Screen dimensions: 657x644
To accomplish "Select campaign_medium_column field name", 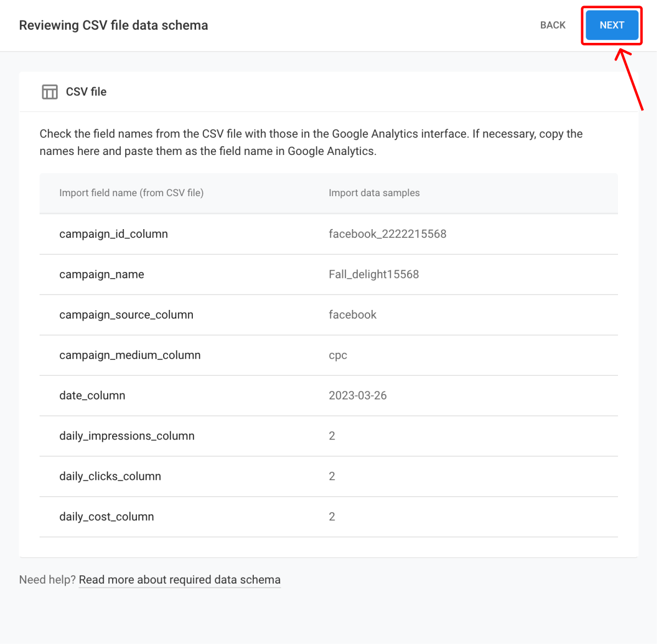I will point(130,355).
